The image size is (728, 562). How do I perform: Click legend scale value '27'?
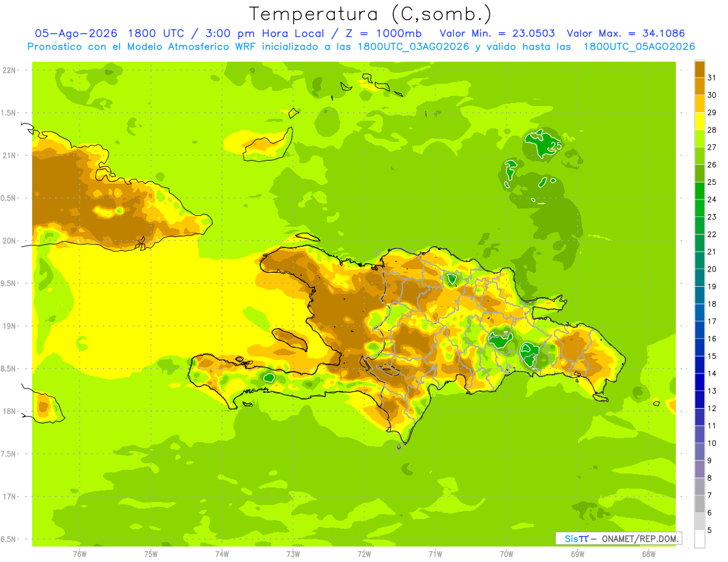[712, 147]
